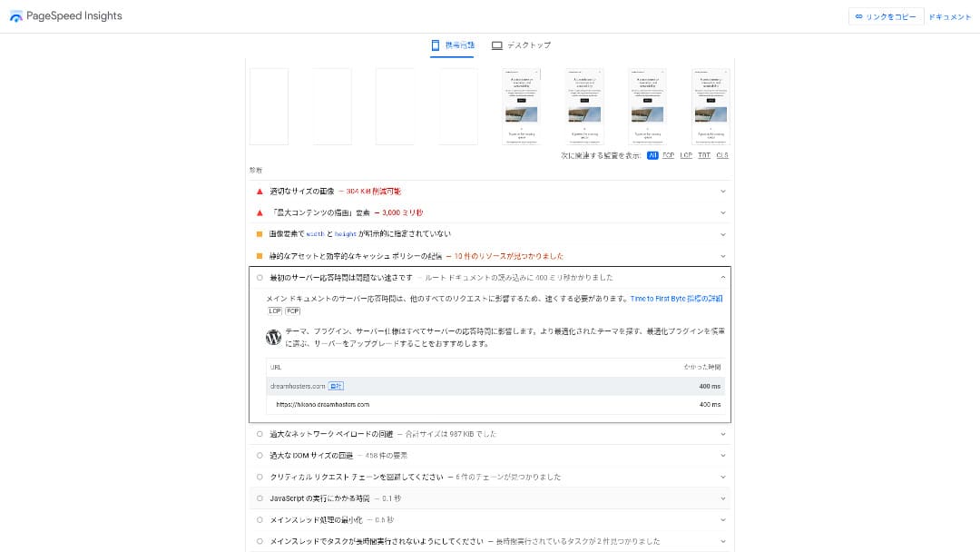Click the PageSpeed Insights logo icon

click(15, 16)
